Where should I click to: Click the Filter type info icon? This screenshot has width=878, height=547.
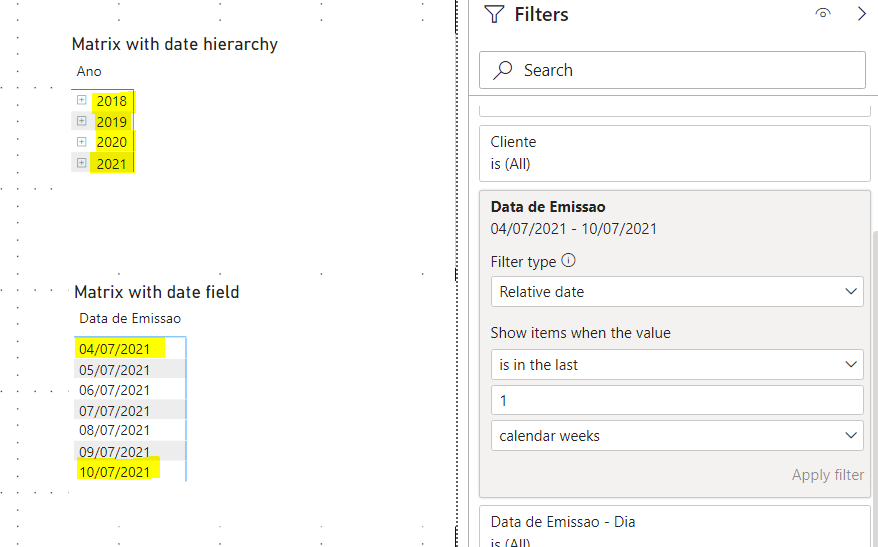pyautogui.click(x=568, y=260)
